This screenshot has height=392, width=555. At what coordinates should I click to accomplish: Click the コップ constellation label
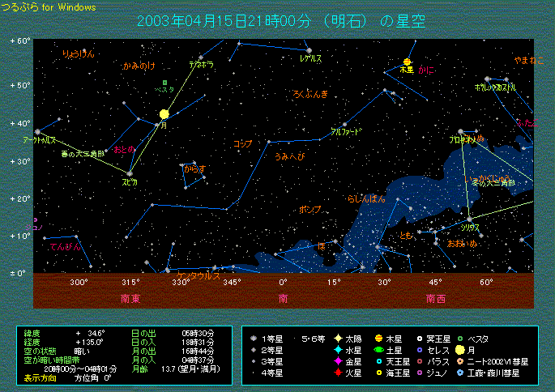pyautogui.click(x=242, y=143)
